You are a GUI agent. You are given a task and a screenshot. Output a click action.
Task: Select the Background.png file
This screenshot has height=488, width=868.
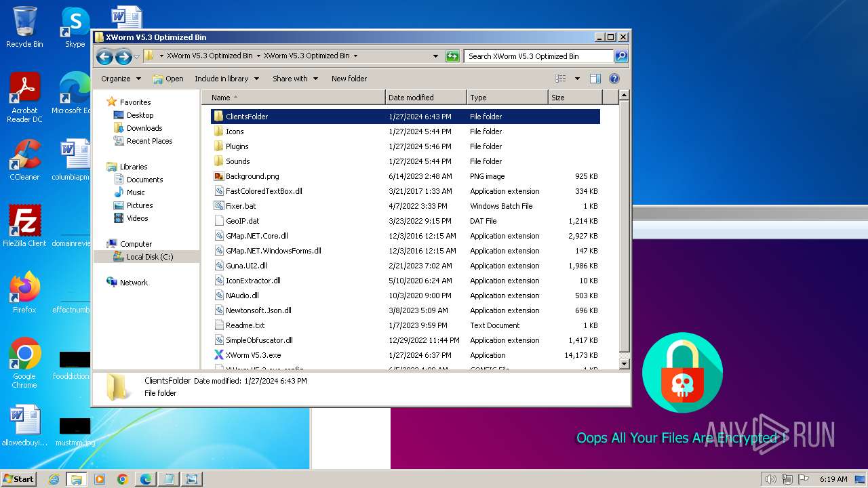252,176
